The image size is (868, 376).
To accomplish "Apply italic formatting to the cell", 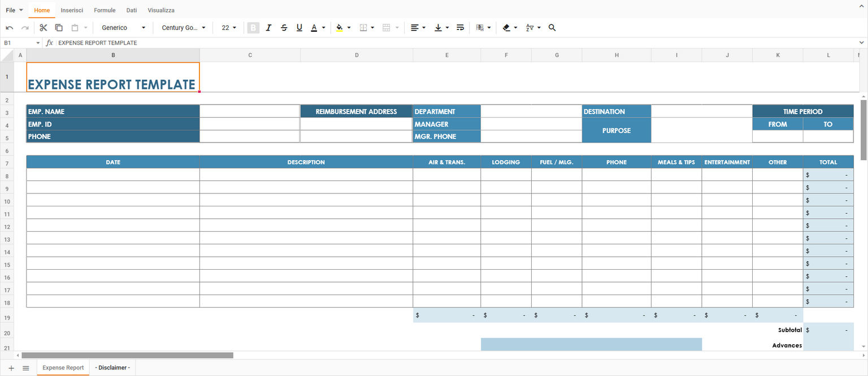I will (268, 27).
